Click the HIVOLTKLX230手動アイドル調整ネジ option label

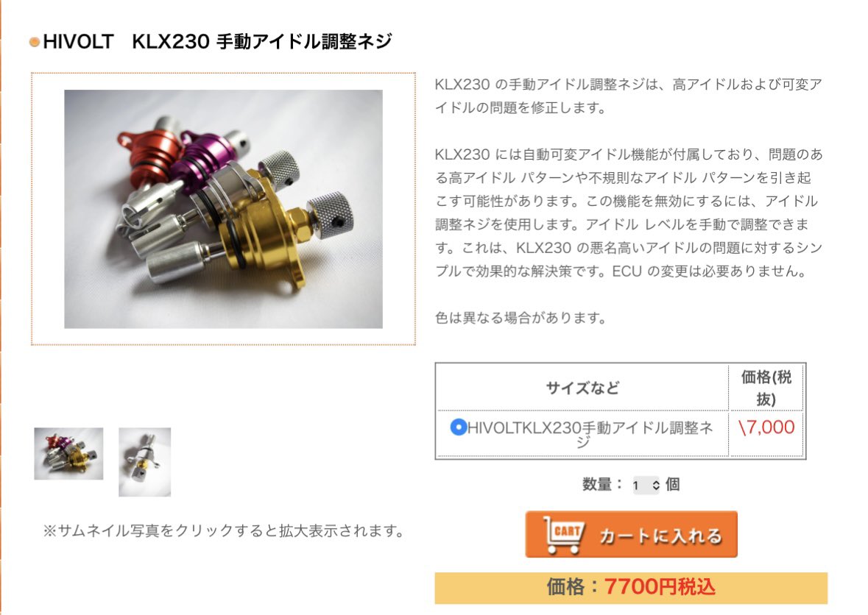point(590,434)
